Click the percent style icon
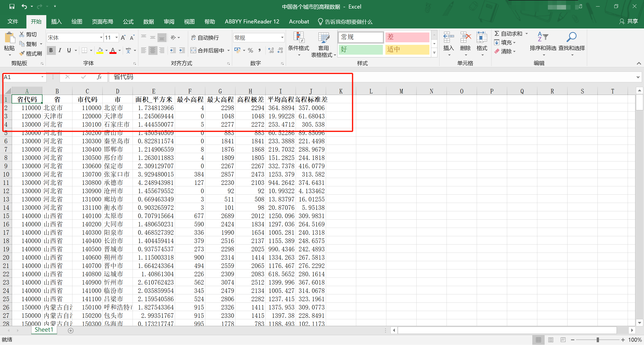Image resolution: width=644 pixels, height=345 pixels. [x=250, y=50]
